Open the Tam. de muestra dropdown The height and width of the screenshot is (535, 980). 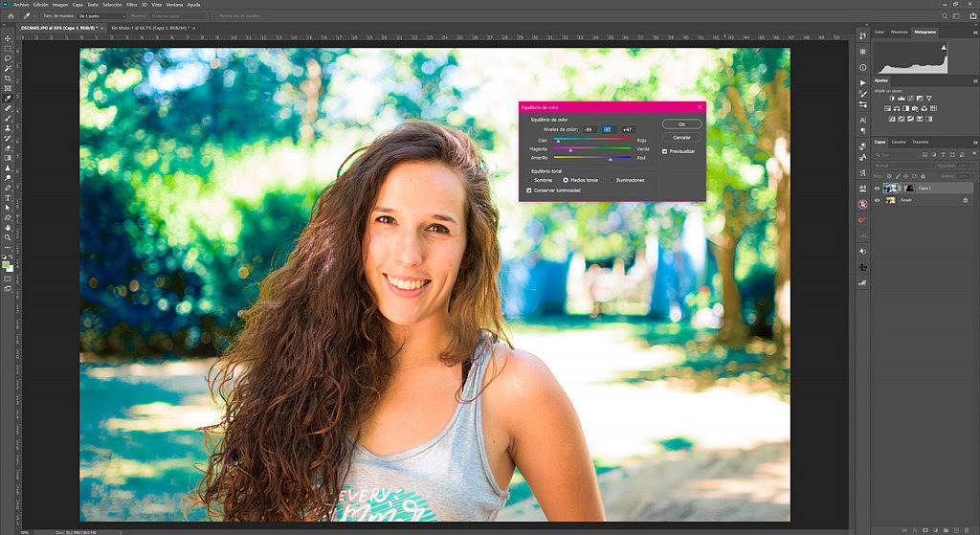pos(100,16)
